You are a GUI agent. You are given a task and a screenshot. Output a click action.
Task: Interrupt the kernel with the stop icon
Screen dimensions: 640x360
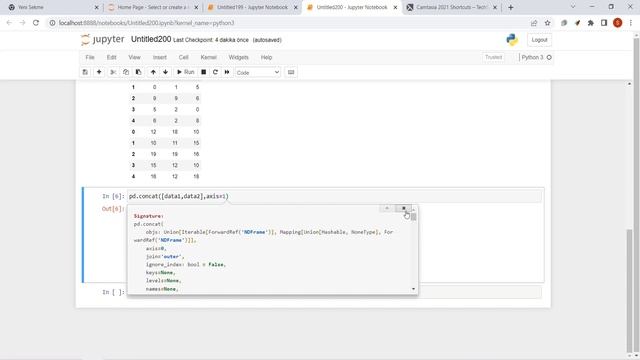point(203,72)
